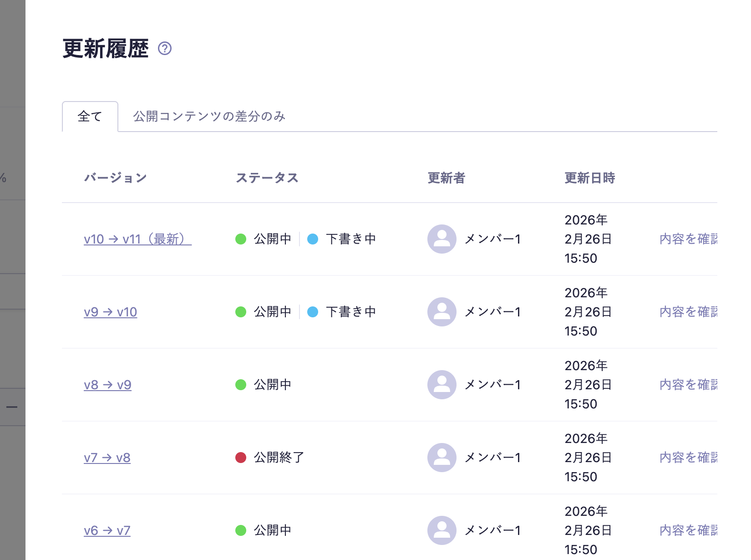The image size is (751, 560).
Task: Open the v6 → v7 version link
Action: [107, 530]
